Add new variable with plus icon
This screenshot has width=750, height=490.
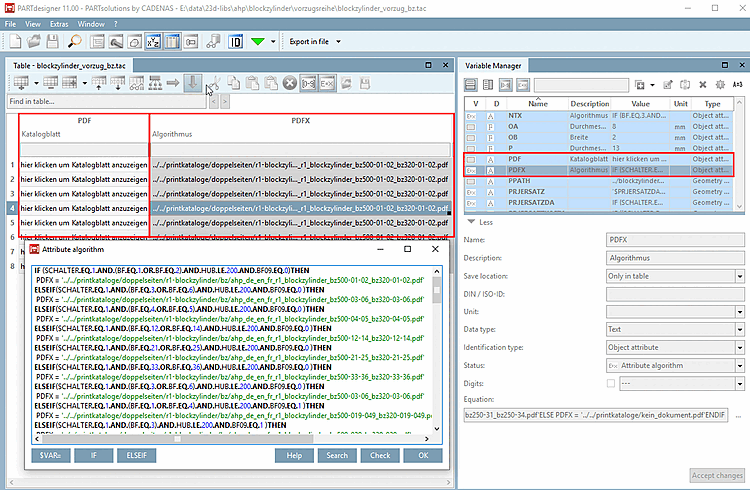(640, 85)
